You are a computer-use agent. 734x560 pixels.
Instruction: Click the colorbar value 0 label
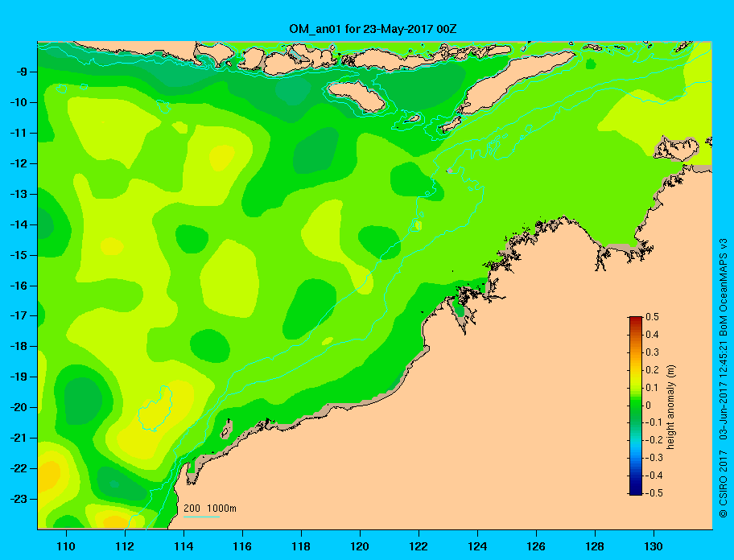click(649, 406)
